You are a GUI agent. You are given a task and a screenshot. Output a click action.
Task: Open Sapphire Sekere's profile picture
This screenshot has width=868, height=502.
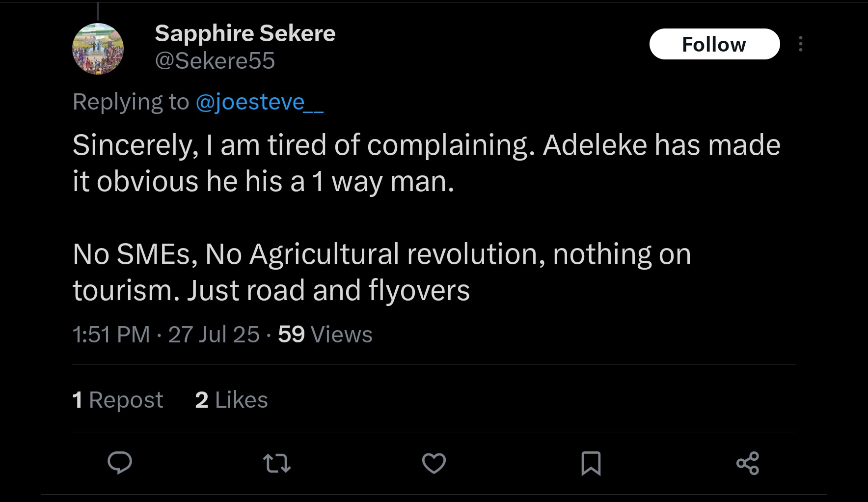pos(98,49)
